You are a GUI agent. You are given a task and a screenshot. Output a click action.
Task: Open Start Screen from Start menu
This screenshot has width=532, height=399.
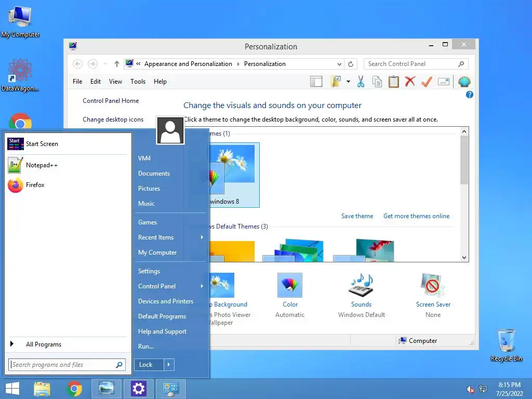67,144
